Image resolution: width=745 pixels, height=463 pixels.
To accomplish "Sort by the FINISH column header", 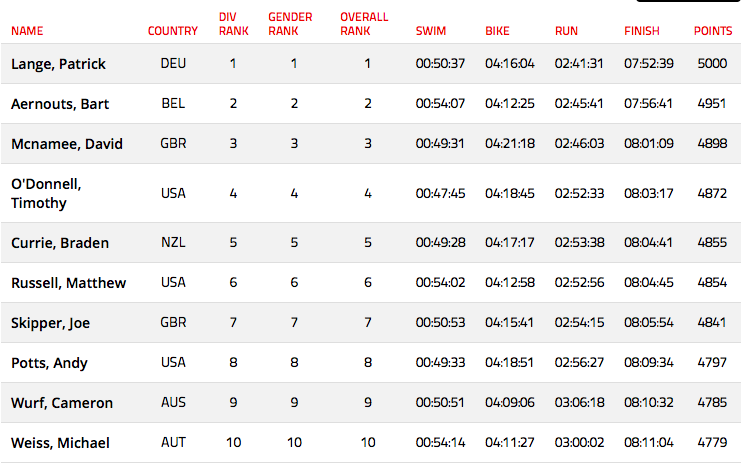I will pos(641,31).
